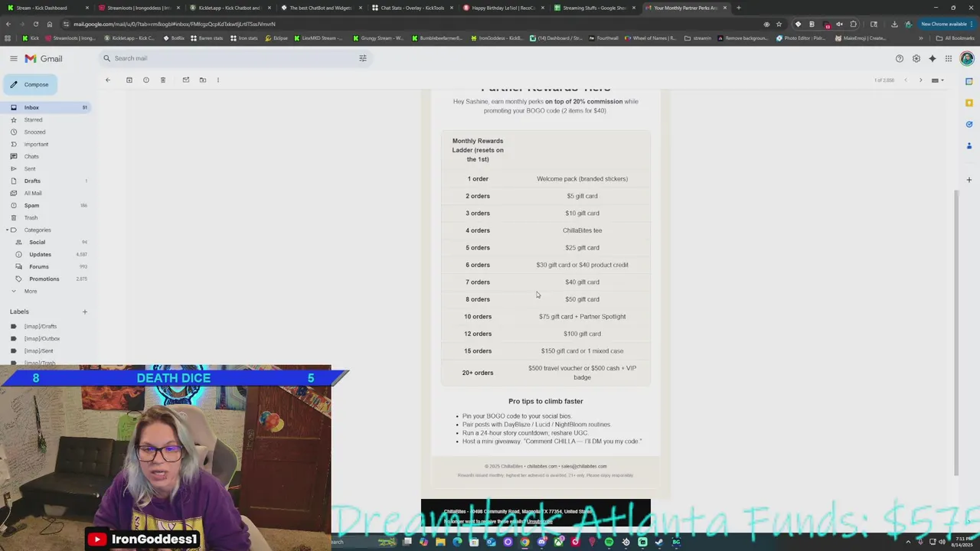Bookmark this page with the star

point(779,24)
